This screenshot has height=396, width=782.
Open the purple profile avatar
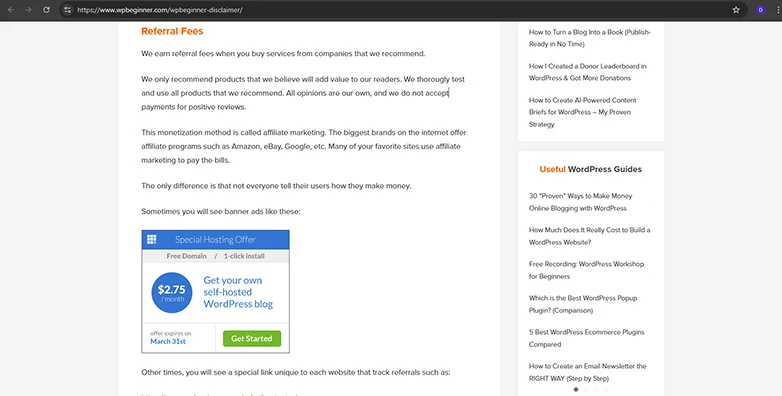(x=761, y=9)
